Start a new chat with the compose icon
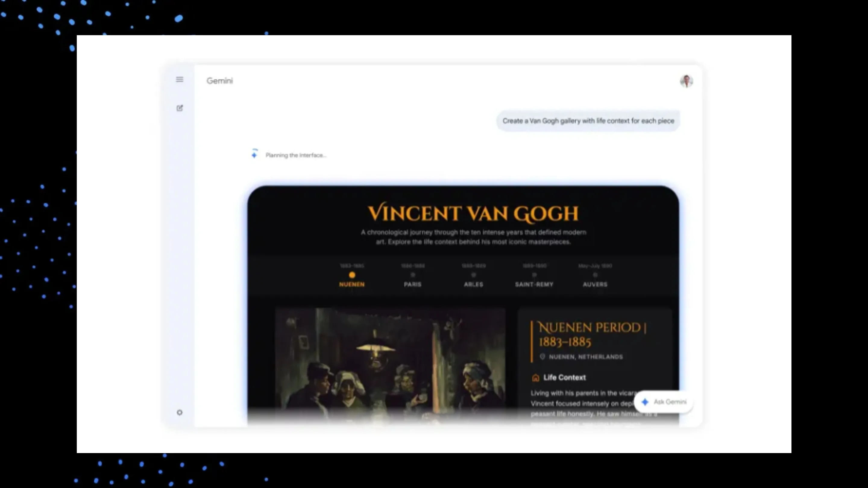Screen dimensions: 868x488 [x=180, y=108]
